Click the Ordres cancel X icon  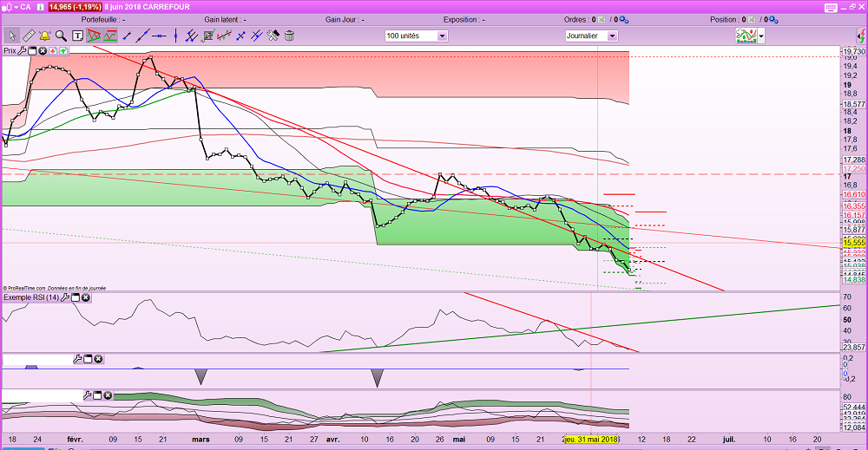click(x=602, y=20)
